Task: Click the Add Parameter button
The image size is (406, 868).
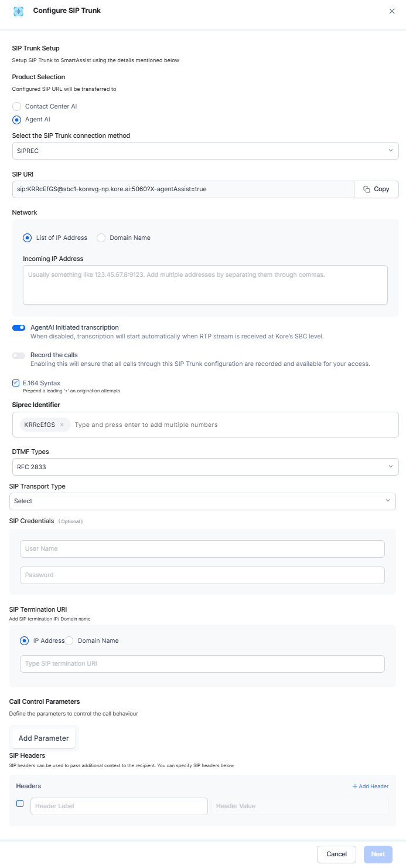Action: (x=44, y=738)
